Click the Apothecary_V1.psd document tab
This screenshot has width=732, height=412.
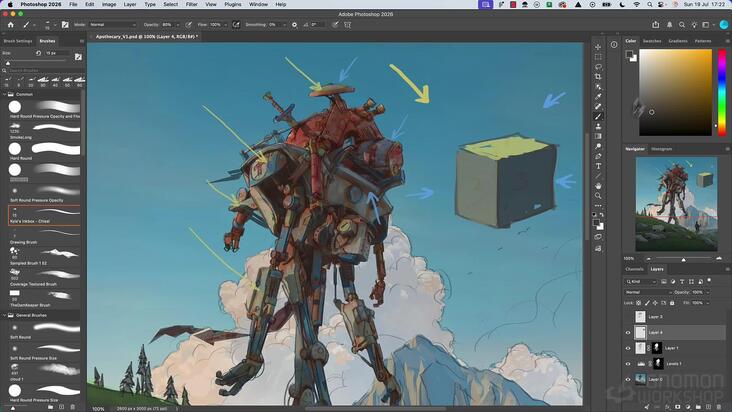pyautogui.click(x=145, y=36)
